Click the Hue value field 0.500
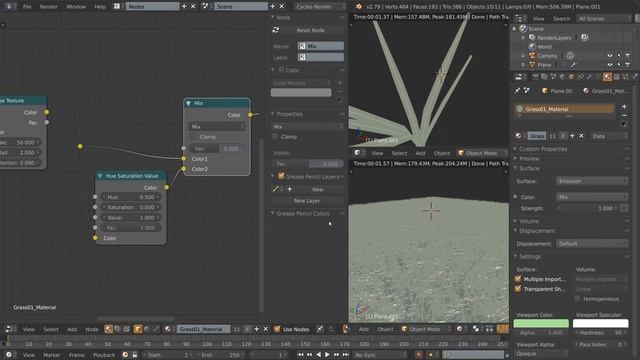The width and height of the screenshot is (640, 360). pos(131,197)
